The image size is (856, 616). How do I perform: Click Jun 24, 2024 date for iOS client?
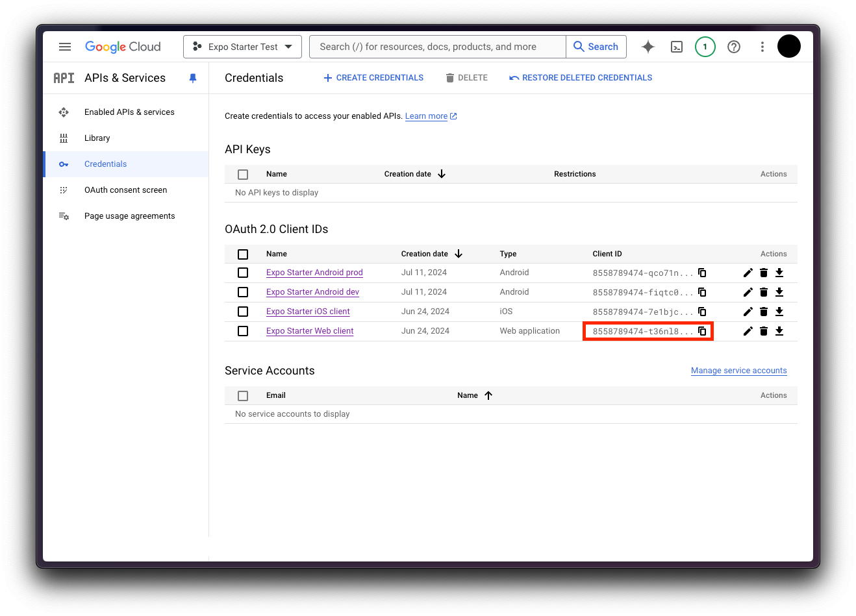click(x=425, y=312)
